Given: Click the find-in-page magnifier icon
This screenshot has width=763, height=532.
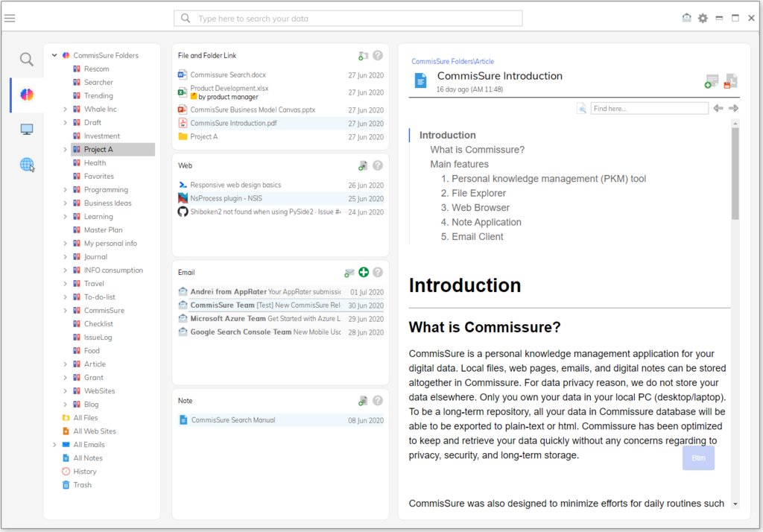Looking at the screenshot, I should pyautogui.click(x=581, y=109).
